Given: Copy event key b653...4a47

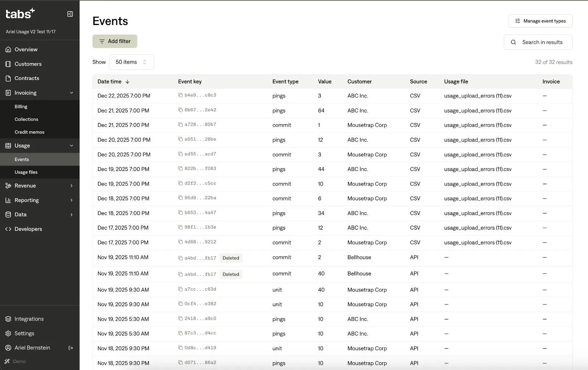Looking at the screenshot, I should point(180,212).
